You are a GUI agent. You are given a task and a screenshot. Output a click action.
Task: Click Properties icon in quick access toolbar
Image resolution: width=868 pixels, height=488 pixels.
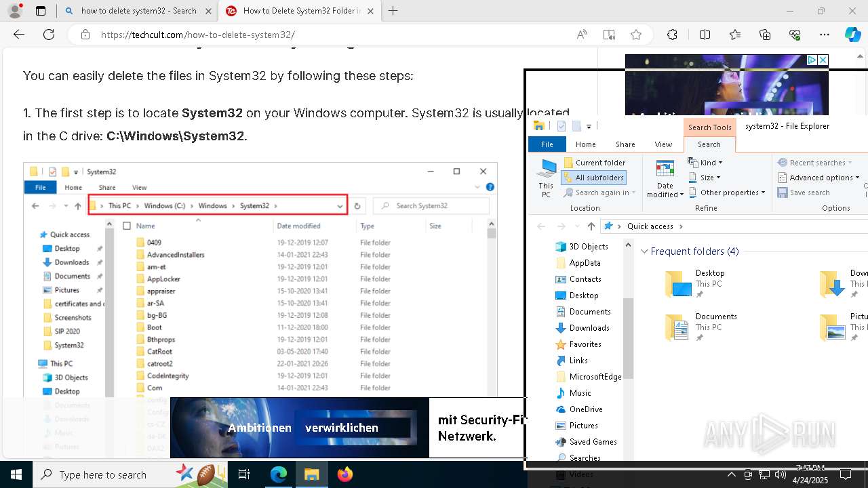click(x=561, y=126)
